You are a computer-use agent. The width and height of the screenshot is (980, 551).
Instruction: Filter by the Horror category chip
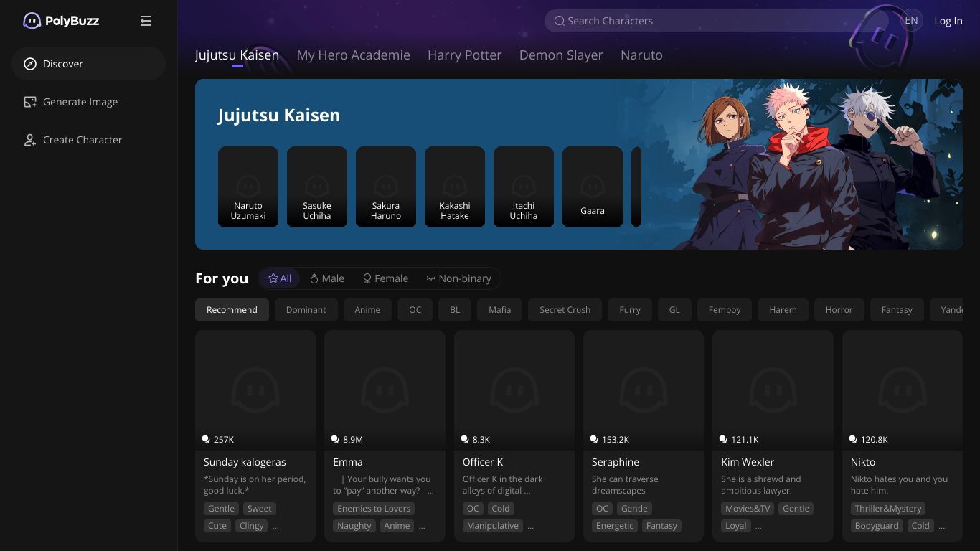(x=839, y=310)
